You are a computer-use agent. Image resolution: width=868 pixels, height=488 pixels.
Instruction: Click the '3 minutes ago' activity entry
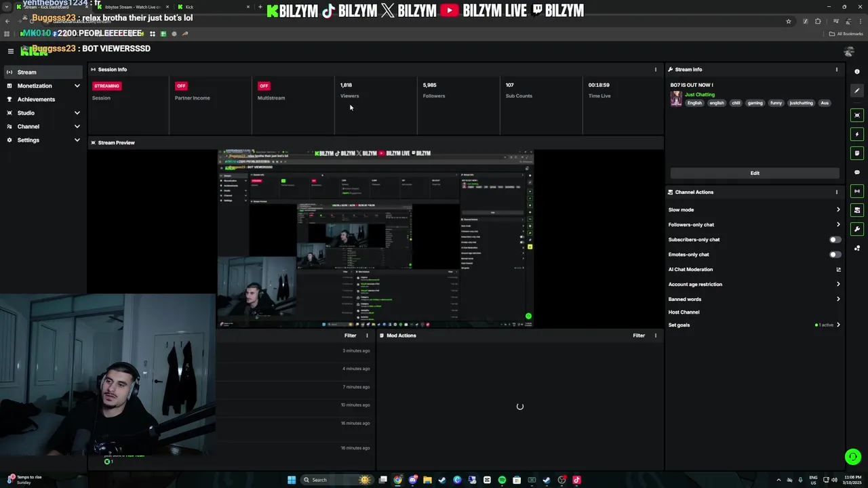(356, 351)
